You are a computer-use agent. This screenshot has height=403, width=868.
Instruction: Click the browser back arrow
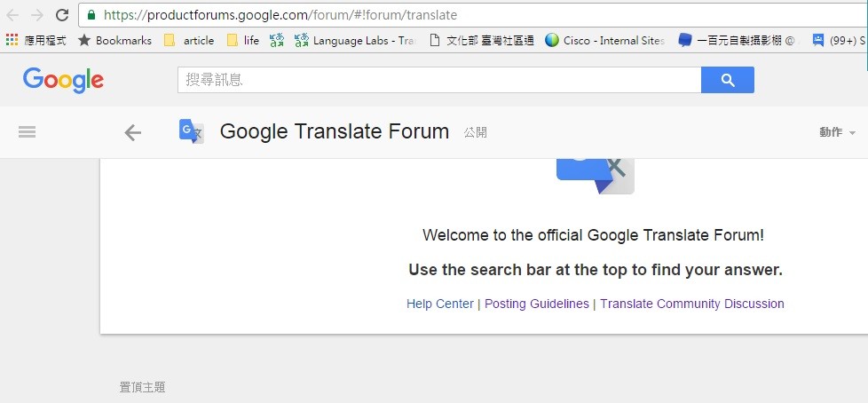(12, 15)
